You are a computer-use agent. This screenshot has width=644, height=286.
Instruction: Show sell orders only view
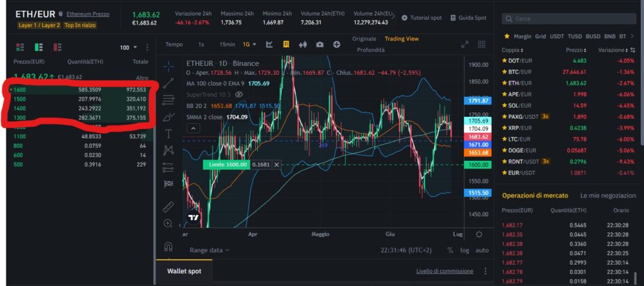tap(57, 47)
